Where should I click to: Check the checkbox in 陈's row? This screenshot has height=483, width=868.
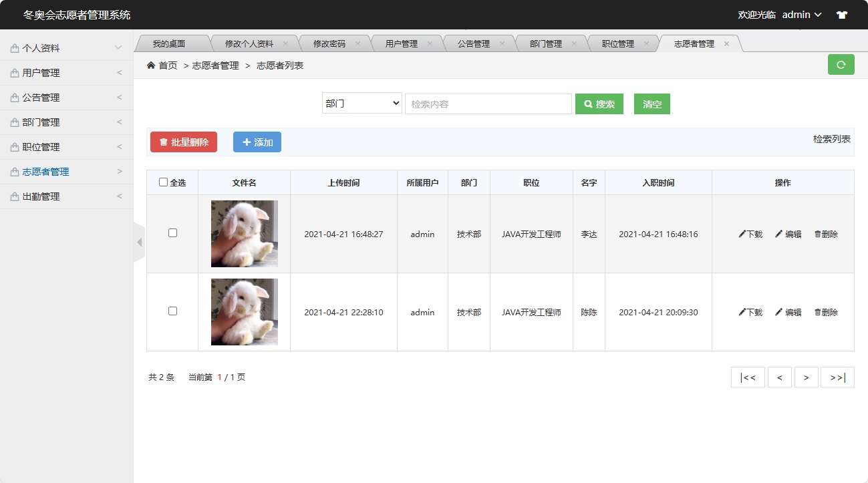[172, 311]
